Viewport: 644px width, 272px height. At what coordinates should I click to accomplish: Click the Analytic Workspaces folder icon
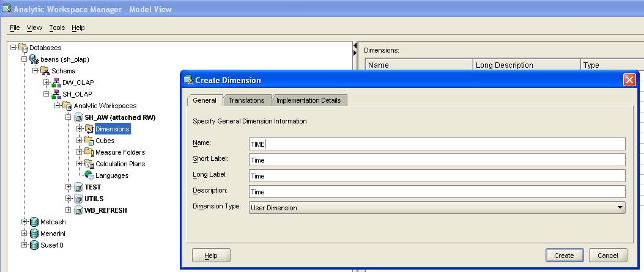coord(67,105)
